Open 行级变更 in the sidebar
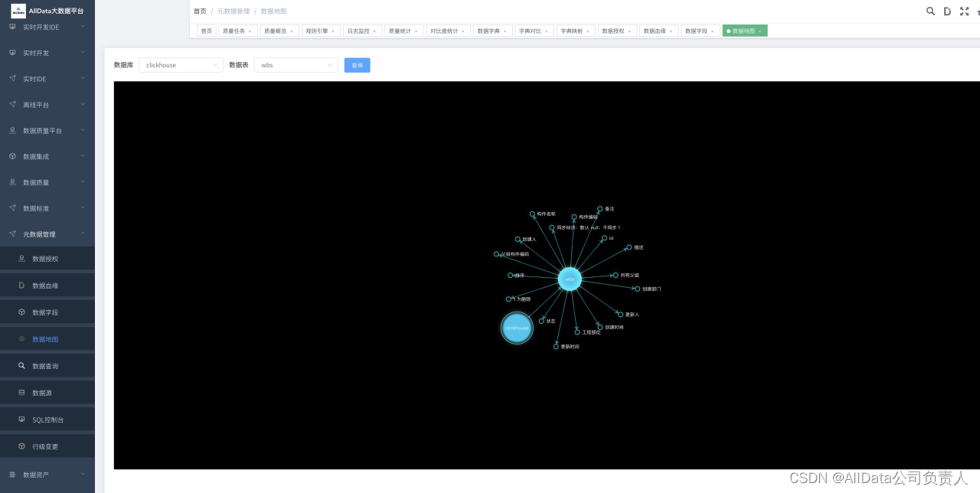The height and width of the screenshot is (493, 980). click(x=47, y=446)
